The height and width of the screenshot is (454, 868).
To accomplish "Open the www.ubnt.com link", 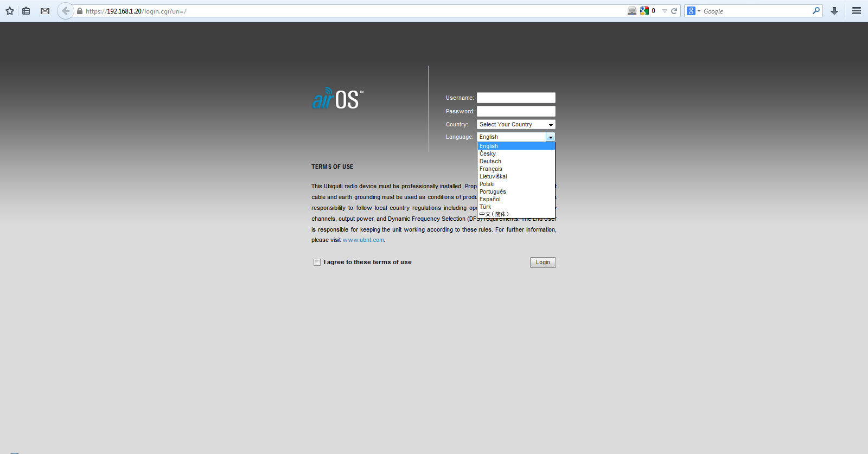I will pos(363,240).
